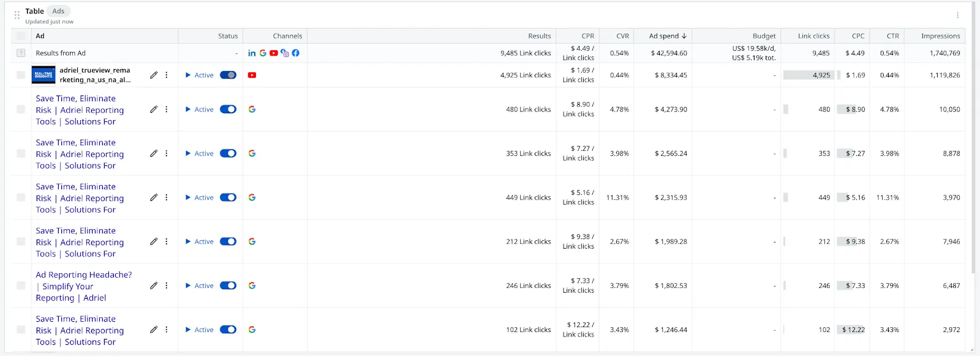Image resolution: width=980 pixels, height=356 pixels.
Task: Check the checkbox for adriel_trueview ad row
Action: point(21,75)
